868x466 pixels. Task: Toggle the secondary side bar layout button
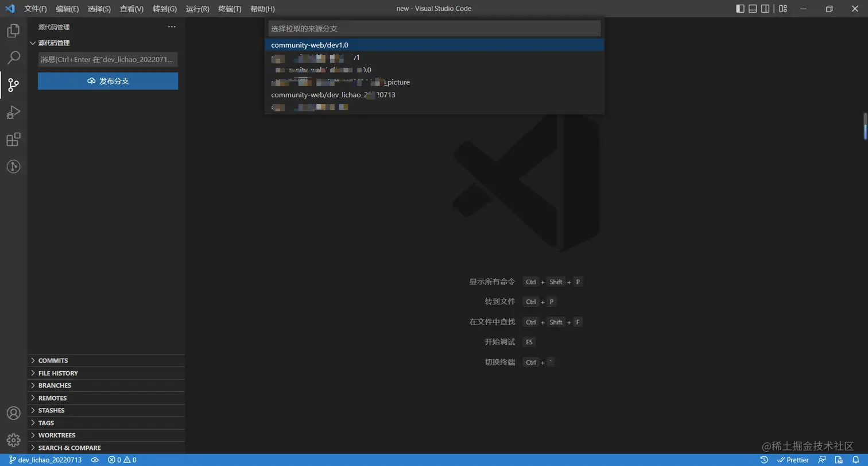pos(765,9)
